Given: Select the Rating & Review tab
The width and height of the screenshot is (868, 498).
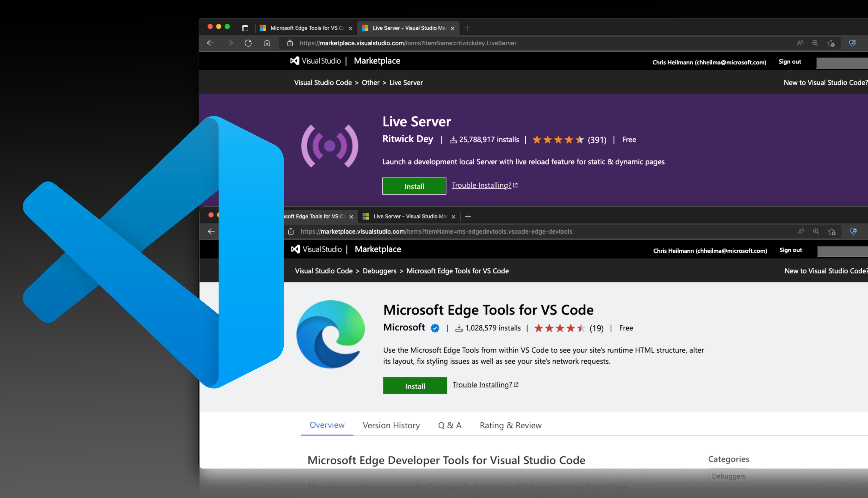Looking at the screenshot, I should pyautogui.click(x=510, y=425).
